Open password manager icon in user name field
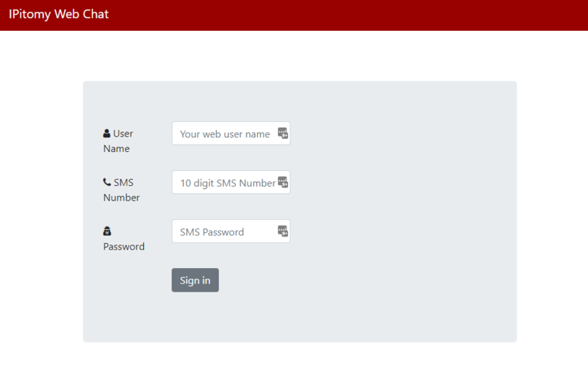The height and width of the screenshot is (390, 588). pyautogui.click(x=283, y=134)
